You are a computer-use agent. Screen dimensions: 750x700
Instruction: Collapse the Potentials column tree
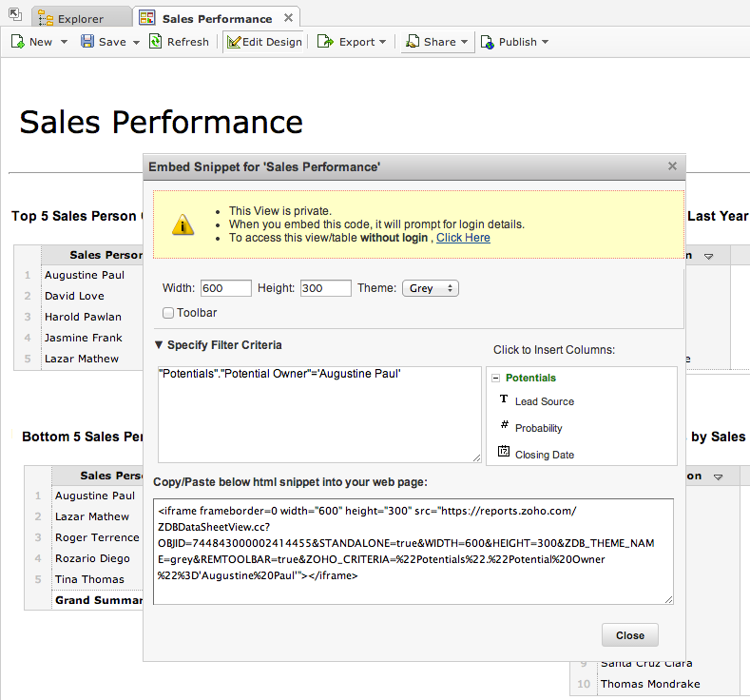tap(495, 379)
